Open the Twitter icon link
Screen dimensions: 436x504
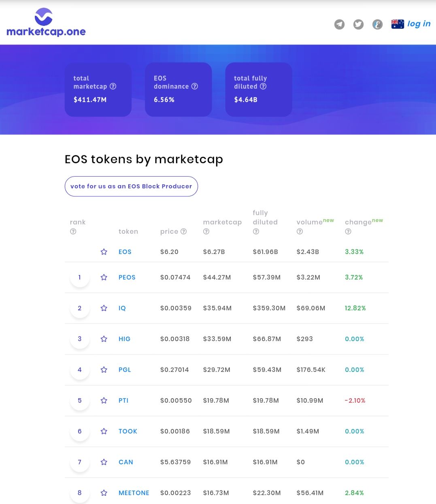(358, 24)
